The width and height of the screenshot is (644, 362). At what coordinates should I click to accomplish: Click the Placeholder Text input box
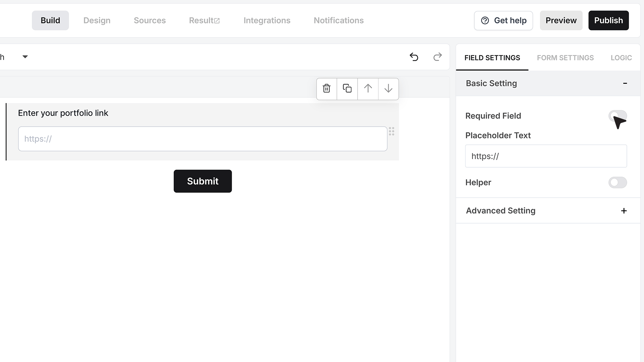click(x=546, y=156)
